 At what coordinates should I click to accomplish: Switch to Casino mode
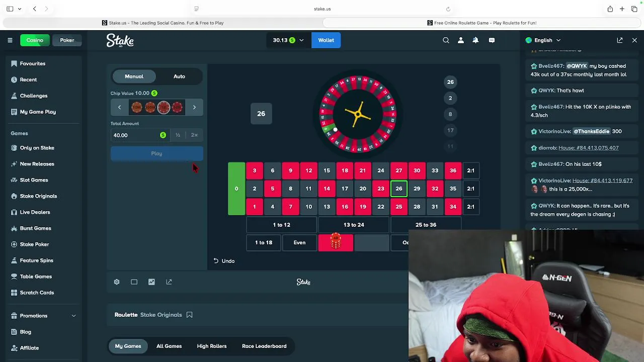[35, 40]
